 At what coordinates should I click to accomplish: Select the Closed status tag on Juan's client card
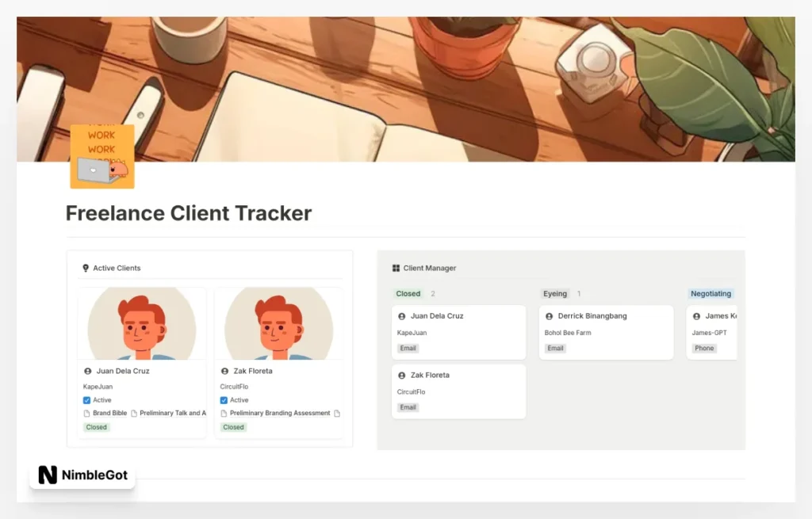[x=96, y=427]
